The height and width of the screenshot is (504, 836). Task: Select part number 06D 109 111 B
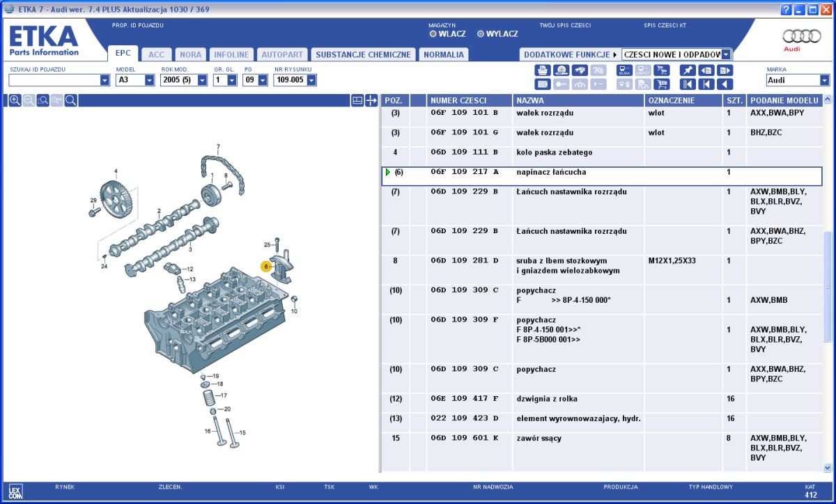pyautogui.click(x=465, y=152)
